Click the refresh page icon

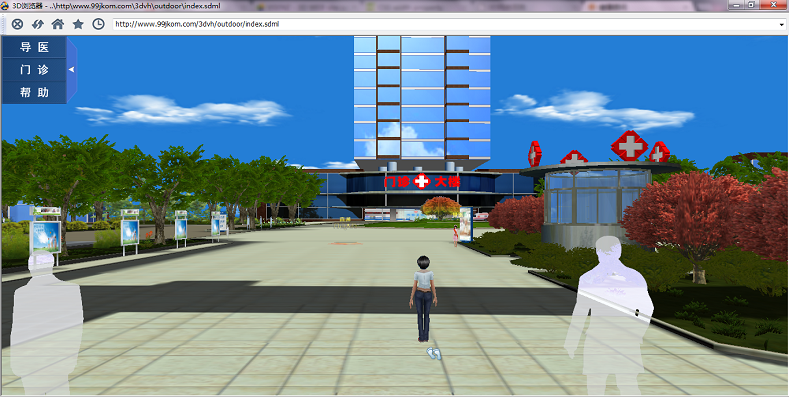38,24
